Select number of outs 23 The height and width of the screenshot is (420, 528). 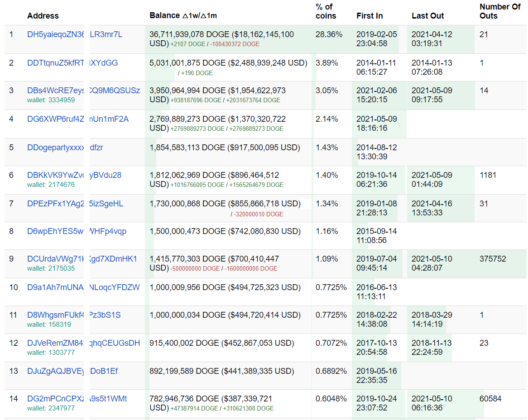(484, 343)
